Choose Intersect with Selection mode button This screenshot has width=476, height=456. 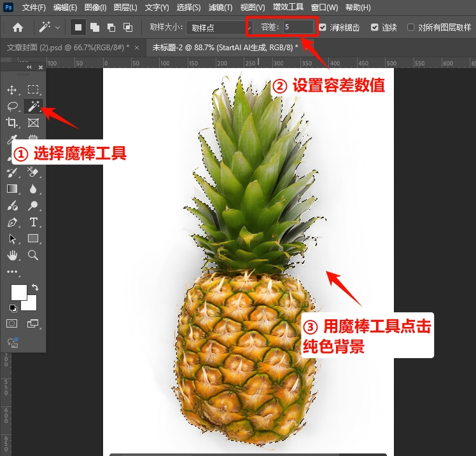128,27
